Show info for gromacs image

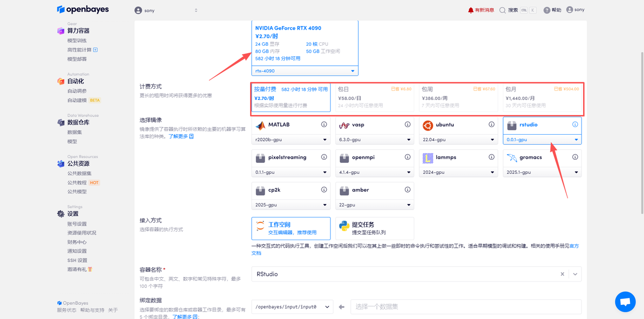point(575,157)
